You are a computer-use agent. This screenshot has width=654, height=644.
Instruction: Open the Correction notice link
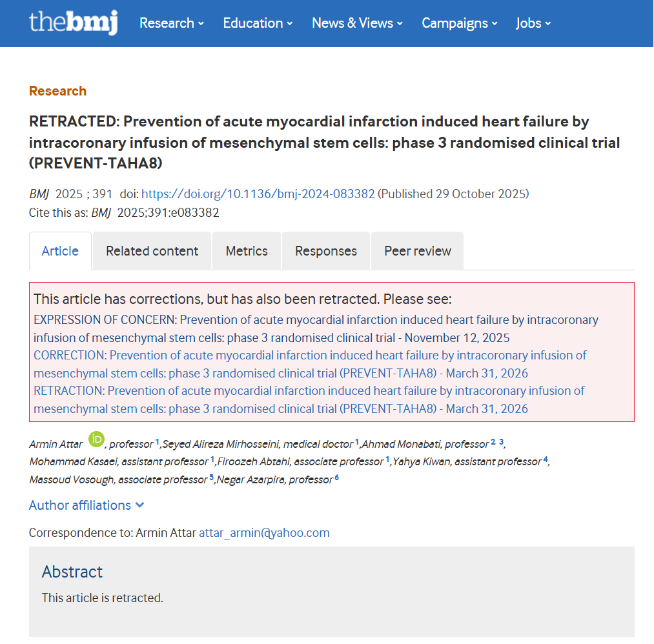pyautogui.click(x=310, y=364)
